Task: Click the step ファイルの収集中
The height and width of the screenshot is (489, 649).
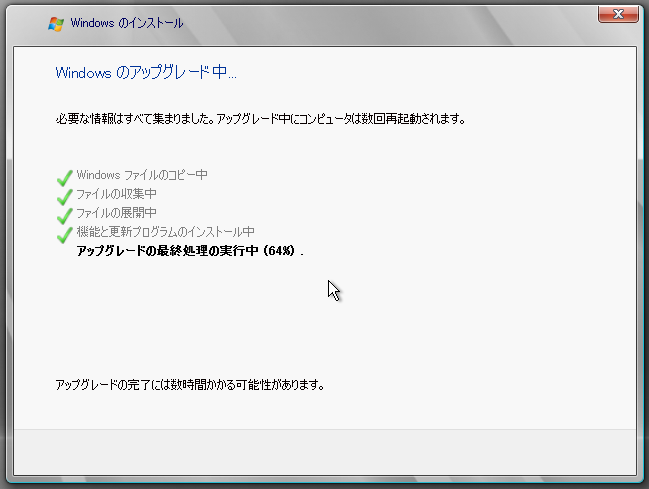Action: click(x=116, y=194)
